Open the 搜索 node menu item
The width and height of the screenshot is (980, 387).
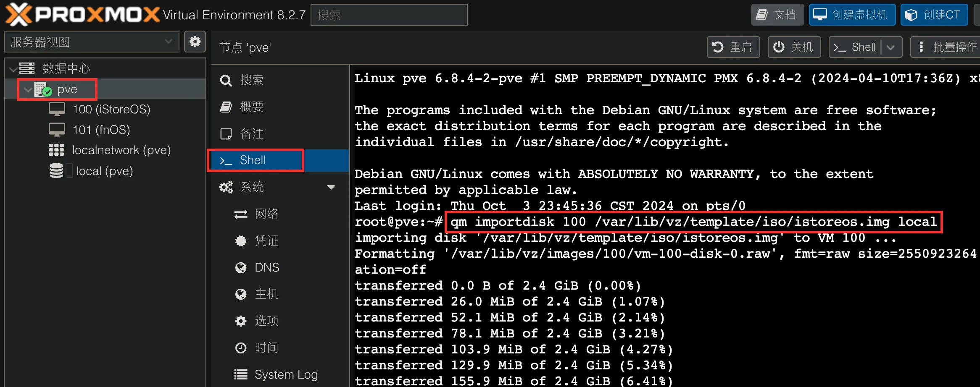click(x=280, y=80)
